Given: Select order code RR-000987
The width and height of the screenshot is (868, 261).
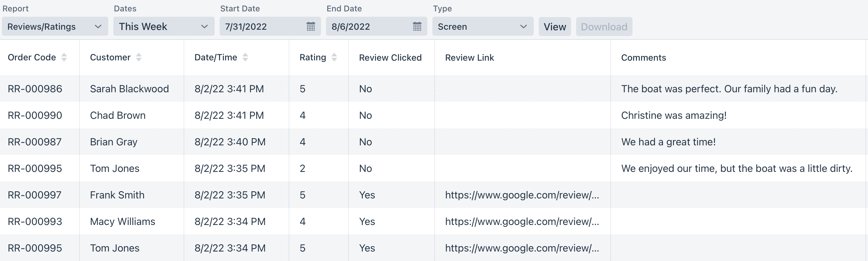Looking at the screenshot, I should tap(35, 142).
